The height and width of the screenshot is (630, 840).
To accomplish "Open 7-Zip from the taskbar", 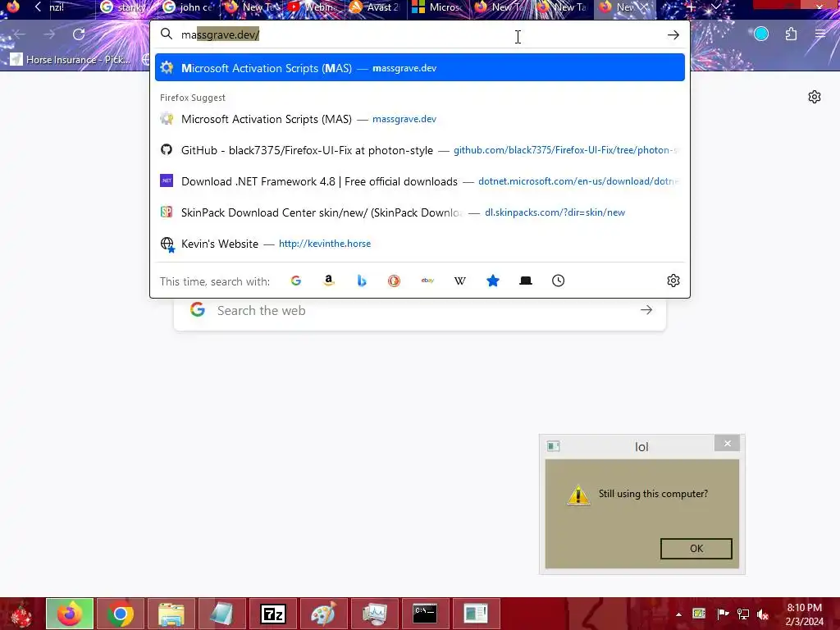I will tap(272, 614).
